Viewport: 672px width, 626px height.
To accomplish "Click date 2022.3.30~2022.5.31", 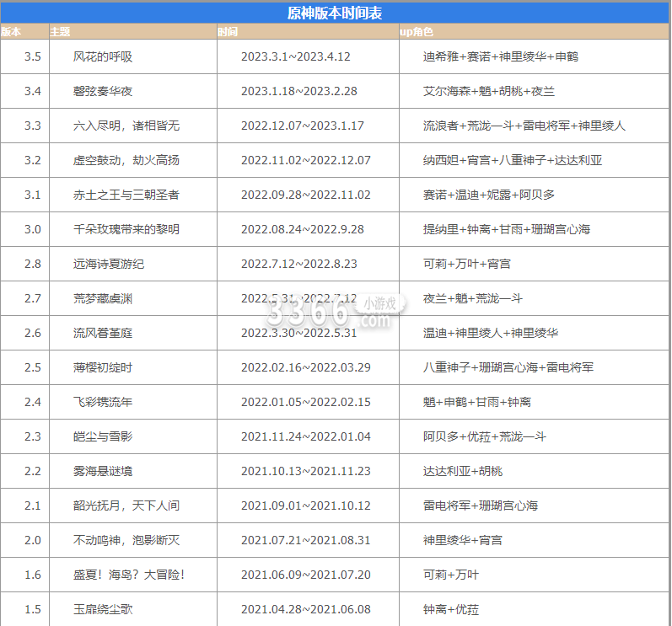I will [x=299, y=333].
